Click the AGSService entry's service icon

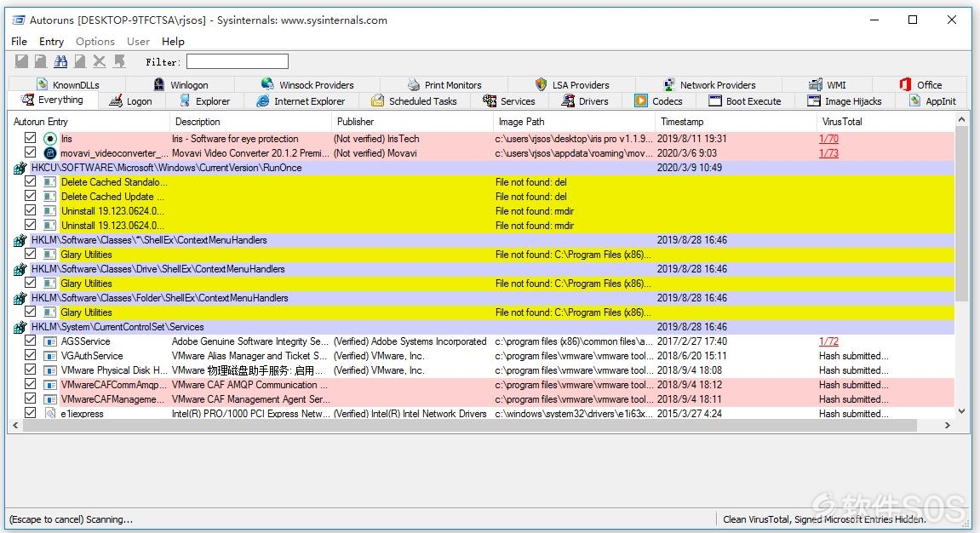pyautogui.click(x=50, y=341)
